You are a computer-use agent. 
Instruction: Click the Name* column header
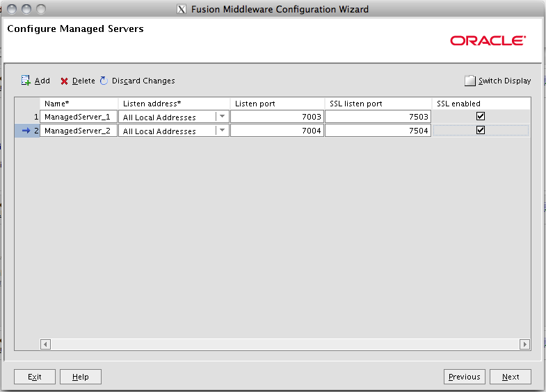[79, 104]
